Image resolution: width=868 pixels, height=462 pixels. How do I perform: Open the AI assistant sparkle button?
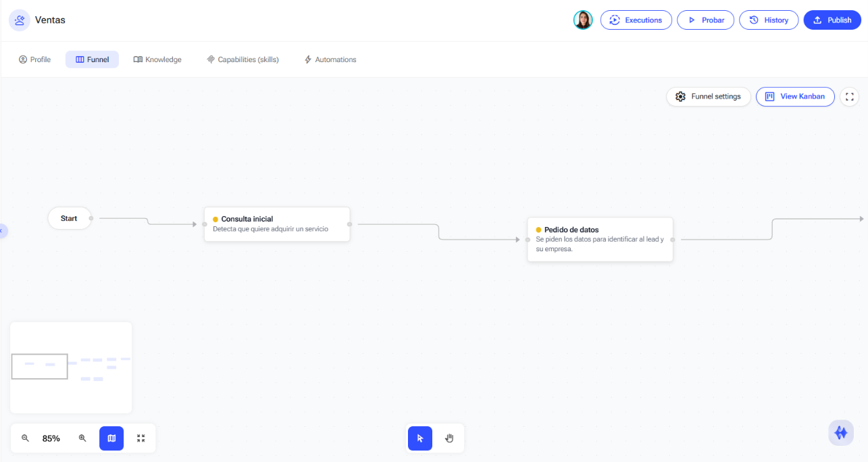pyautogui.click(x=841, y=433)
